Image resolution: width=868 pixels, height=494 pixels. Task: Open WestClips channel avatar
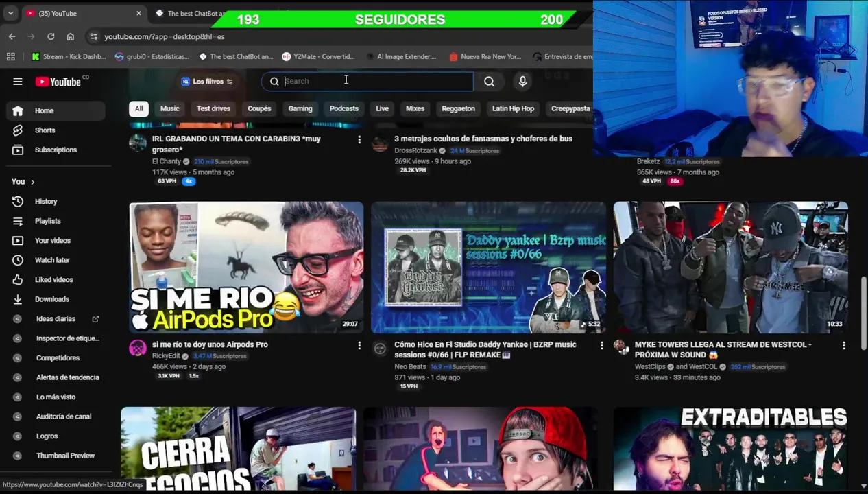click(x=621, y=348)
